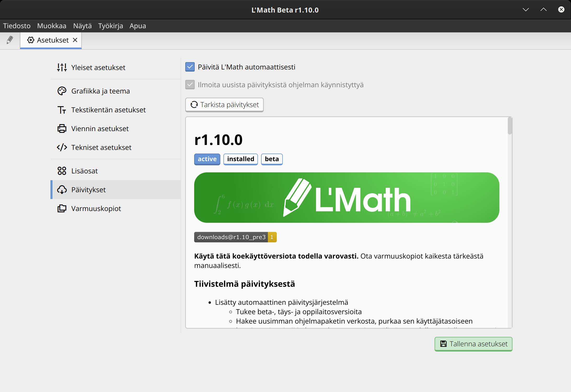571x392 pixels.
Task: Click the r1.10.0 version heading
Action: coord(218,140)
